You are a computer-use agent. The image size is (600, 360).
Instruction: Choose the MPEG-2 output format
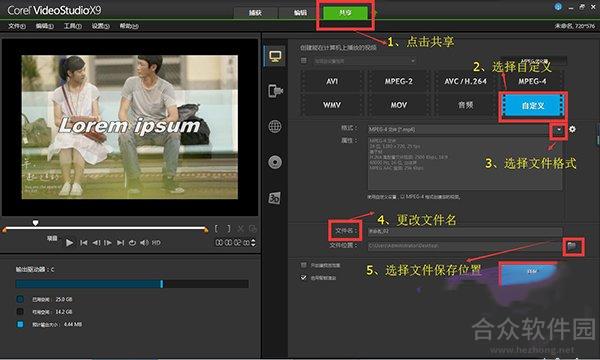click(x=399, y=81)
